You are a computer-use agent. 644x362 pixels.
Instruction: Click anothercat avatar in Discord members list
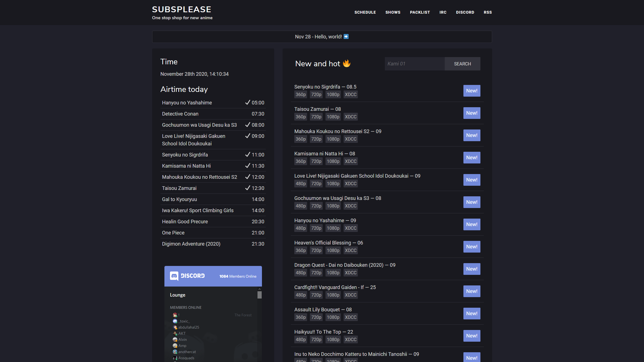point(175,352)
